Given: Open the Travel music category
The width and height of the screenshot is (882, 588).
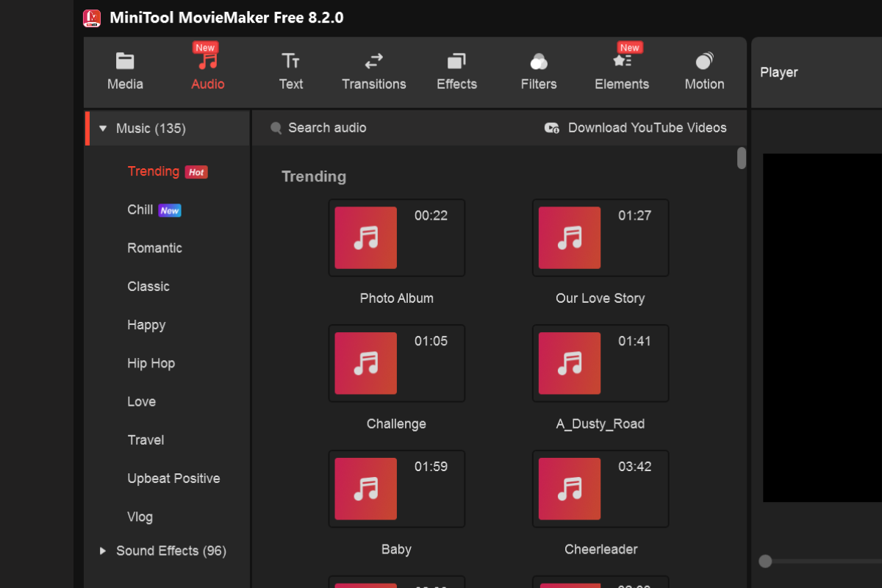Looking at the screenshot, I should (146, 440).
